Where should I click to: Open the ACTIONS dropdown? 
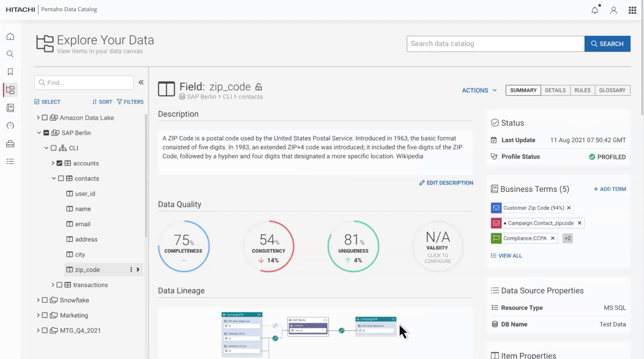pyautogui.click(x=479, y=90)
